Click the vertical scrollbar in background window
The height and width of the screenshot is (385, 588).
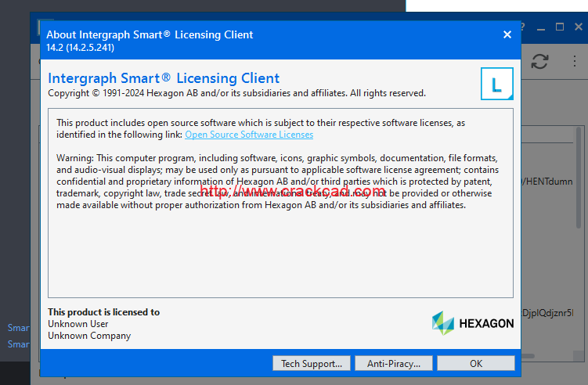tap(579, 178)
